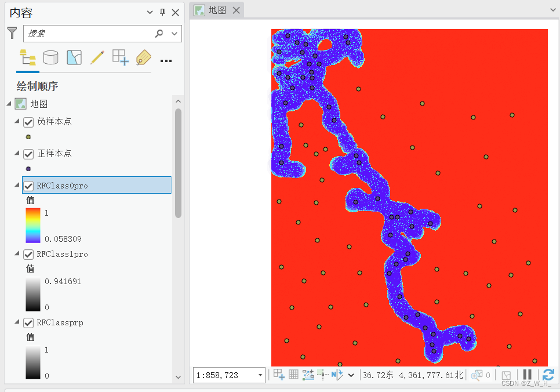Click the value 0.941691 under RFClass1pro
This screenshot has height=392, width=560.
(x=63, y=281)
